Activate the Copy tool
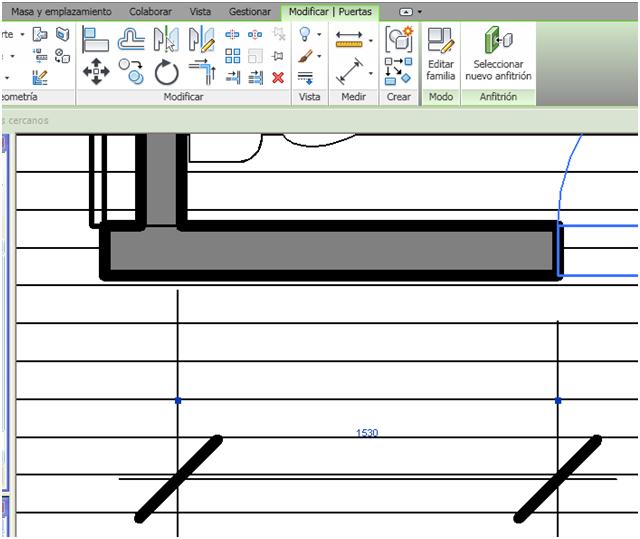 [131, 71]
